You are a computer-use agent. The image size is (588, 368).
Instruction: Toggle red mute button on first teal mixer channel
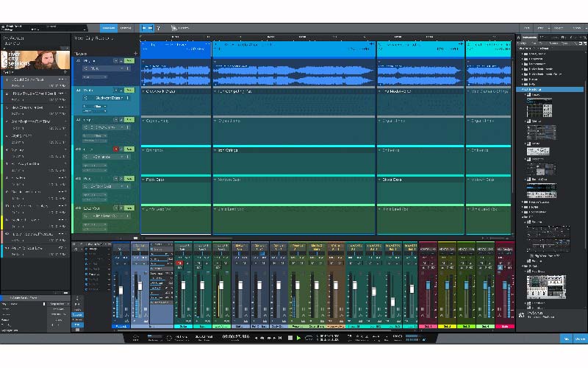point(179,263)
